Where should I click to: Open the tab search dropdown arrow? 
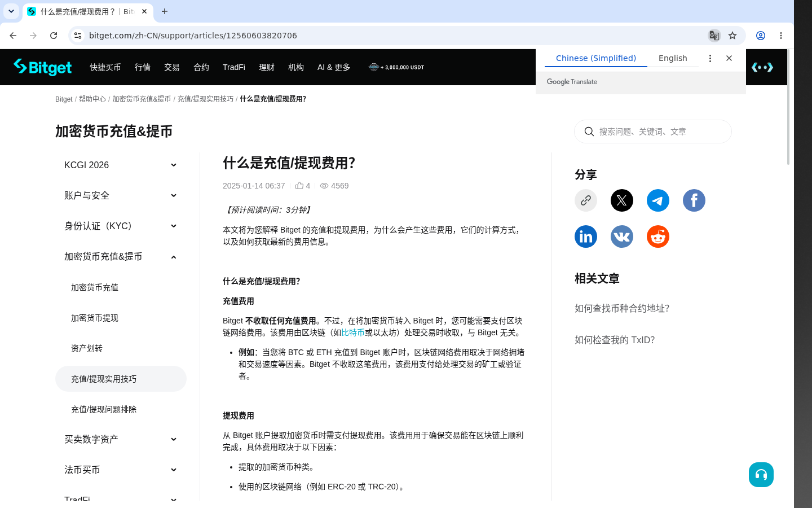[x=11, y=11]
